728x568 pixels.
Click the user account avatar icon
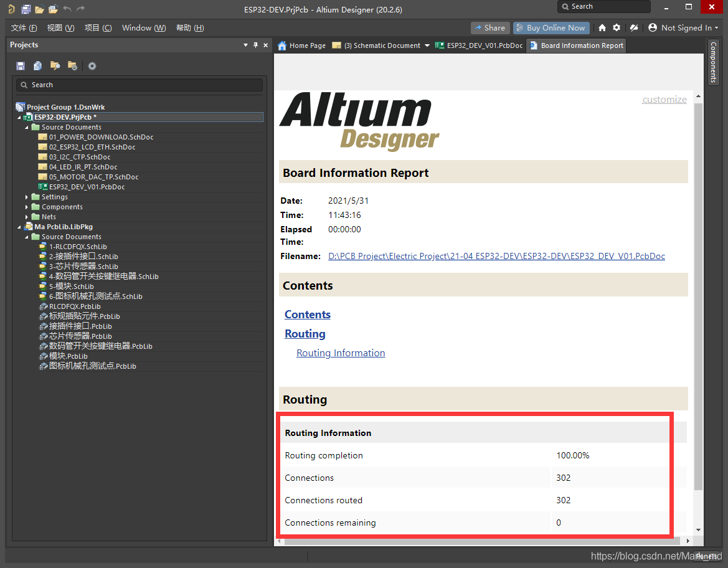coord(652,28)
